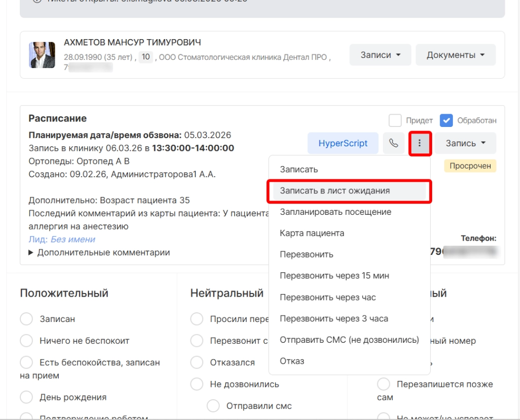Click the phone call icon button
The height and width of the screenshot is (420, 520).
(394, 143)
